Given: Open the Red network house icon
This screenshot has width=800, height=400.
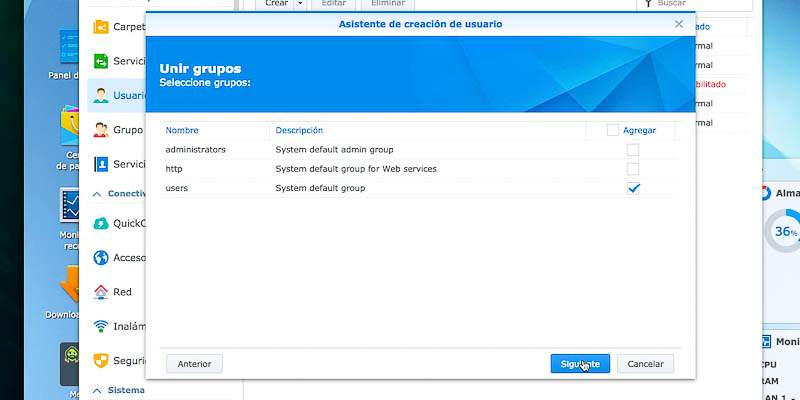Looking at the screenshot, I should pyautogui.click(x=101, y=292).
